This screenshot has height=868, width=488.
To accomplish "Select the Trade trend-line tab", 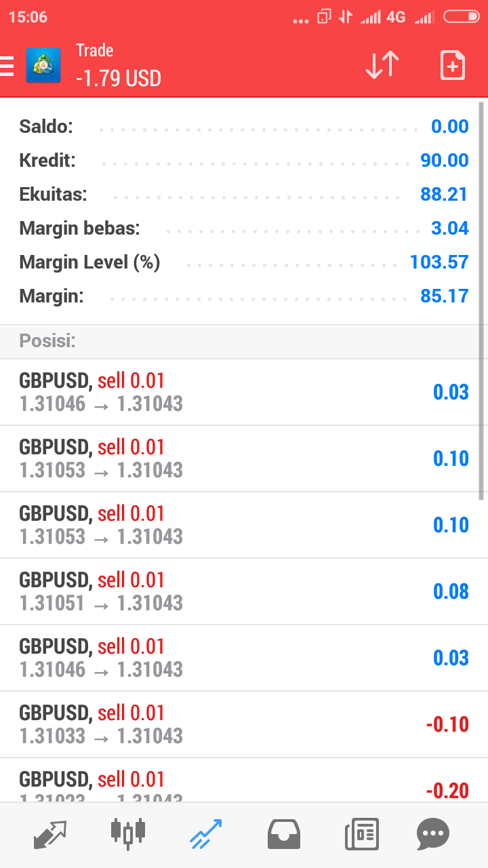I will [205, 834].
